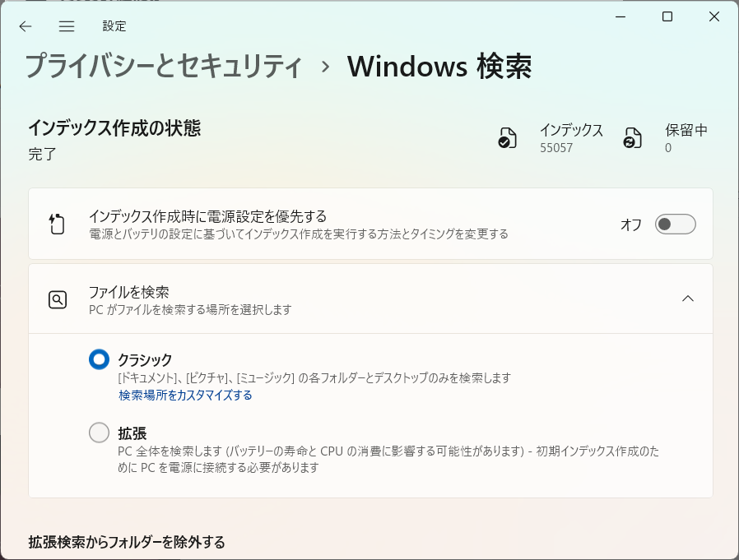Click the 電源とバッテリの設定 description text
The height and width of the screenshot is (560, 739).
(299, 234)
